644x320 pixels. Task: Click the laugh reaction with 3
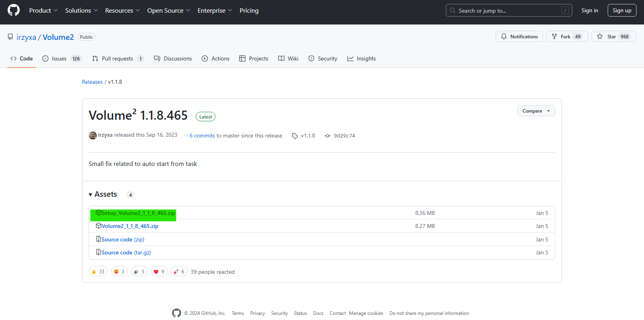[119, 271]
